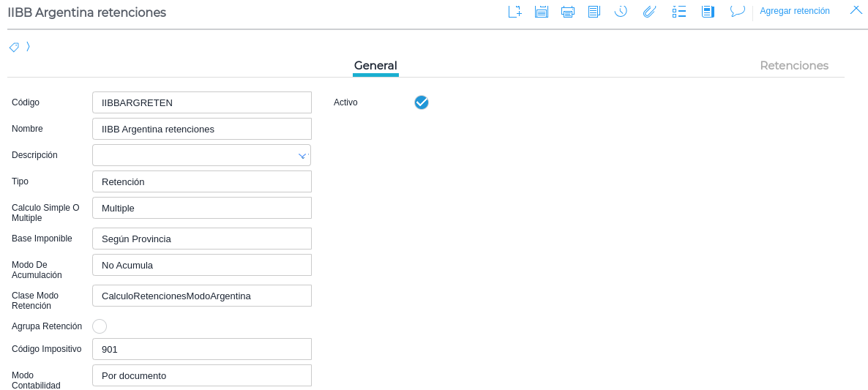Click the tag icon below the title
Viewport: 868px width, 390px height.
click(14, 47)
